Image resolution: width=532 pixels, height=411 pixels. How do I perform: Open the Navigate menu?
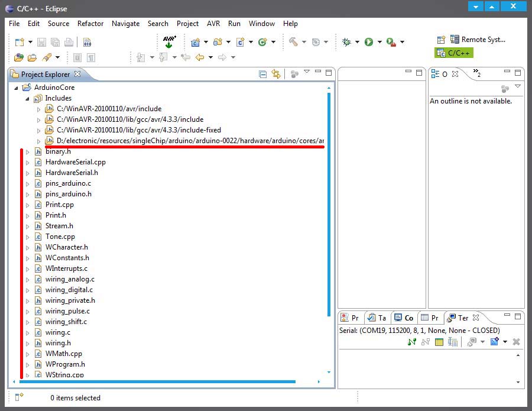coord(125,24)
